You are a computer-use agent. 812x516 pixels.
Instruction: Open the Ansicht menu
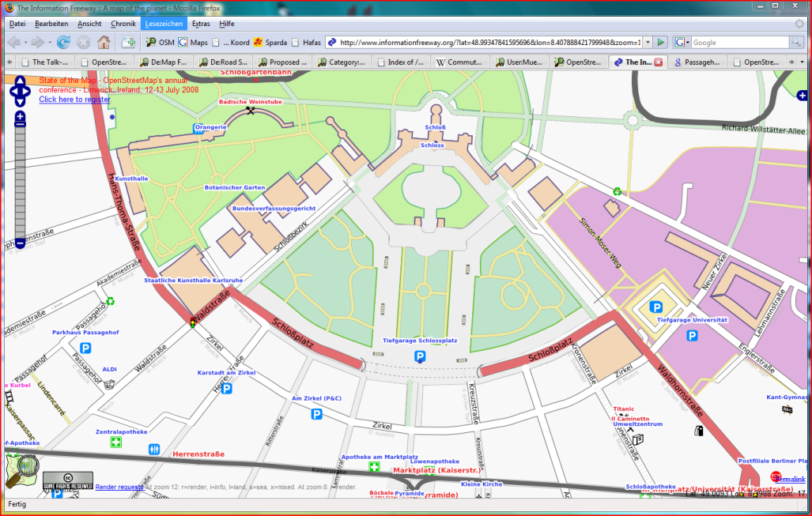pos(89,23)
